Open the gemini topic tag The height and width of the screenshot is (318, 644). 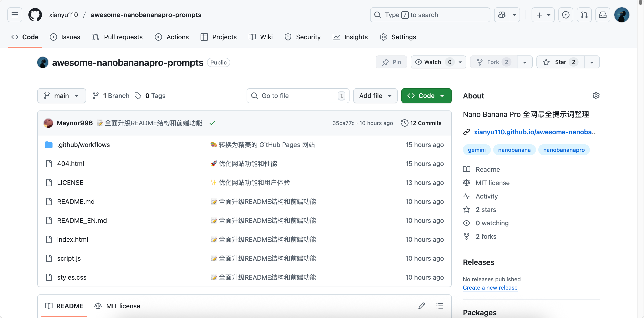coord(477,150)
